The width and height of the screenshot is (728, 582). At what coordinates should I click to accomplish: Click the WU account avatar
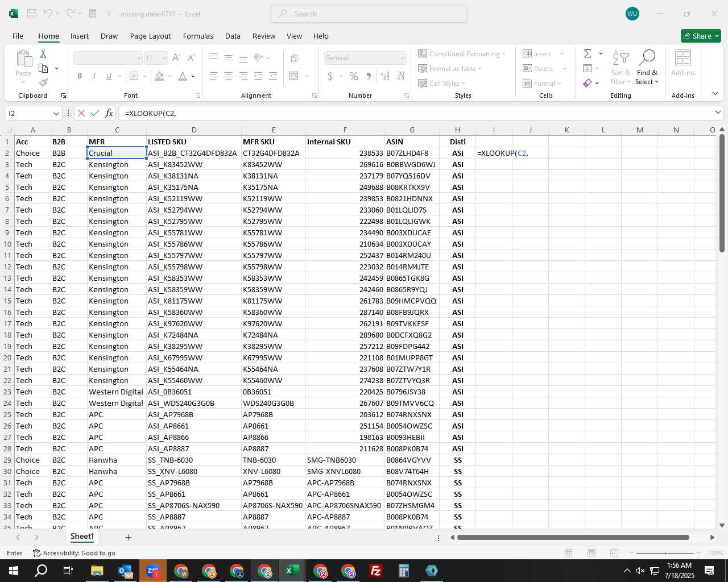coord(632,14)
